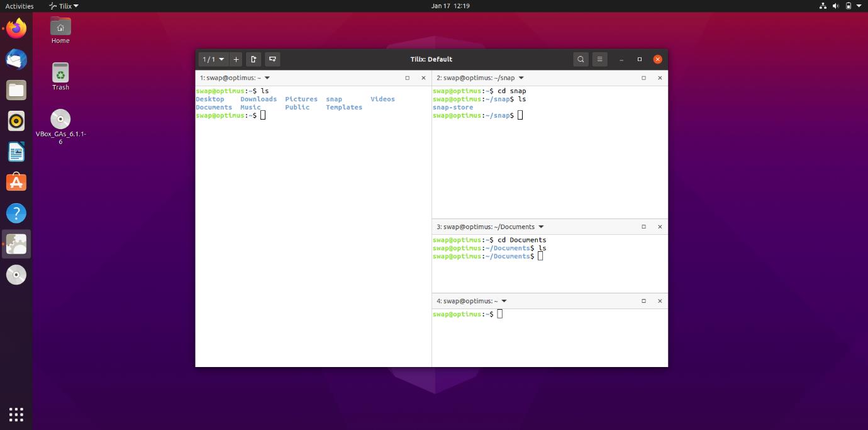Click the Public entry in ls output
This screenshot has height=430, width=868.
coord(298,107)
